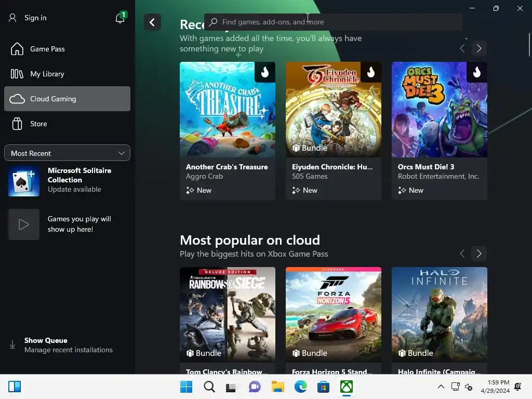Screen dimensions: 532x399
Task: Click the My Library books icon
Action: pyautogui.click(x=17, y=74)
